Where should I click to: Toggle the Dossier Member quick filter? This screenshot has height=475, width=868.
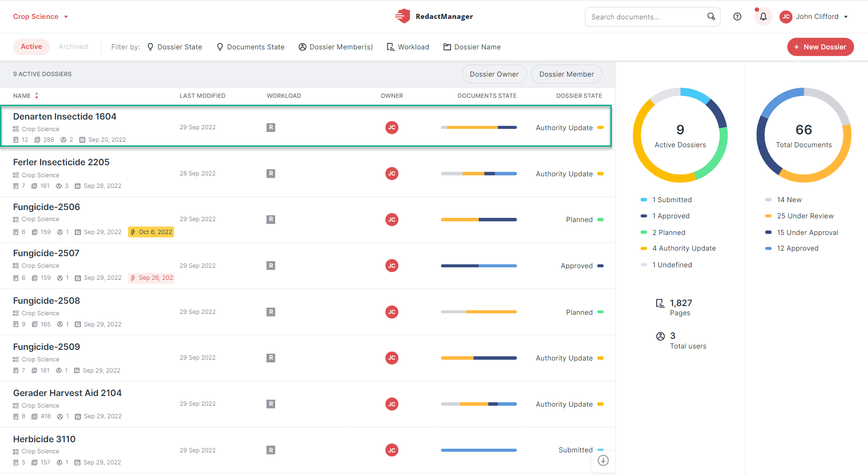point(567,74)
